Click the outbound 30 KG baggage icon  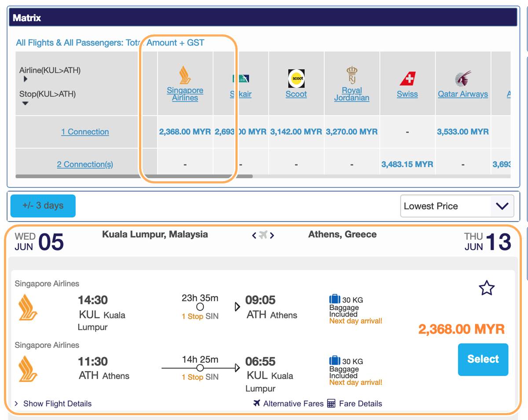[x=335, y=299]
